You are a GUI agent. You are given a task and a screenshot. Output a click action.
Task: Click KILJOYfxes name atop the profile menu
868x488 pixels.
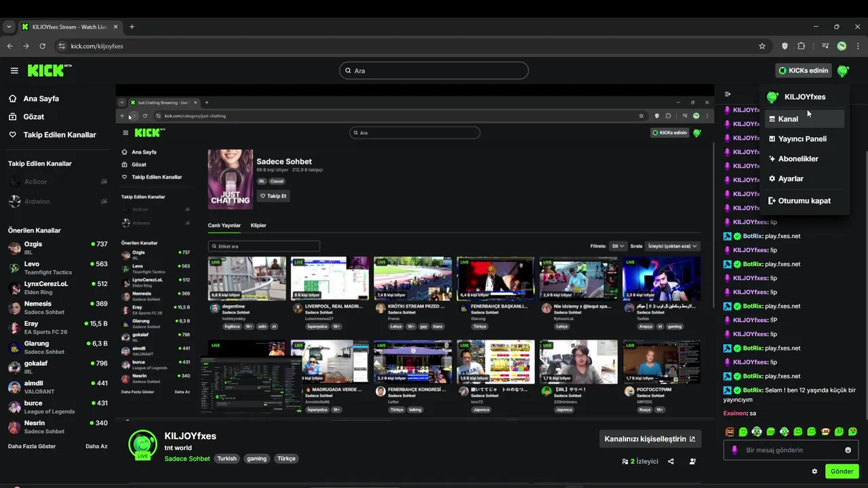[x=804, y=97]
